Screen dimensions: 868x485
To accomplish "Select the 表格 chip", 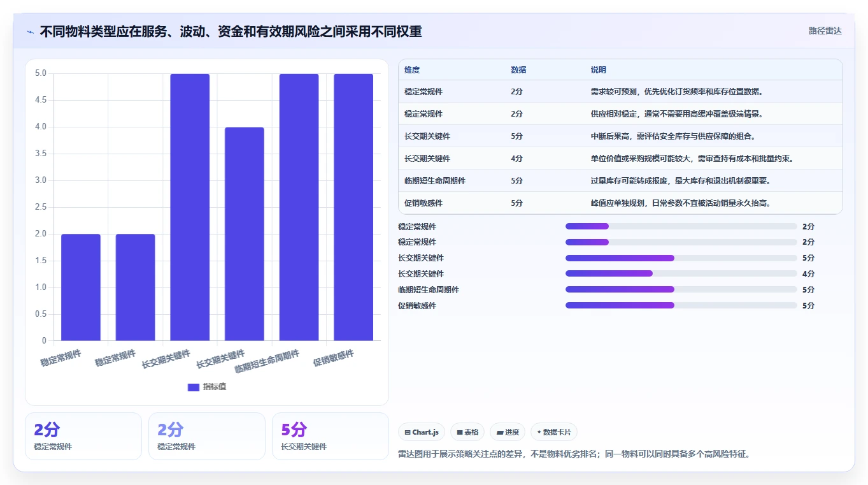I will tap(467, 432).
